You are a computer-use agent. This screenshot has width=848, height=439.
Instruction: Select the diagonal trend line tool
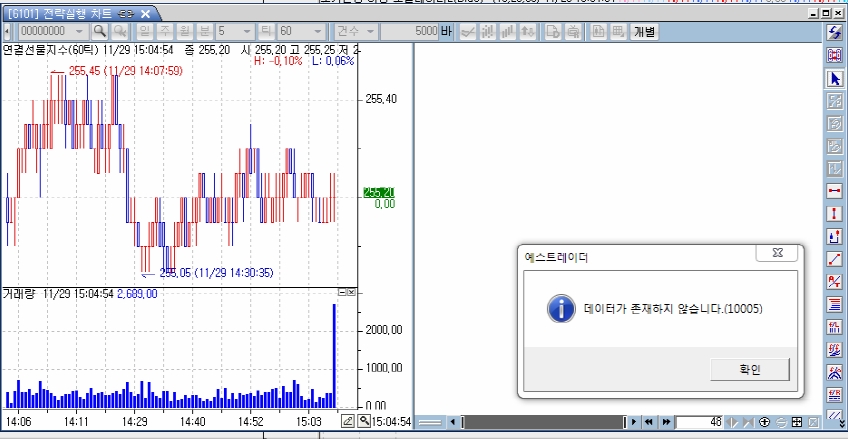click(834, 259)
